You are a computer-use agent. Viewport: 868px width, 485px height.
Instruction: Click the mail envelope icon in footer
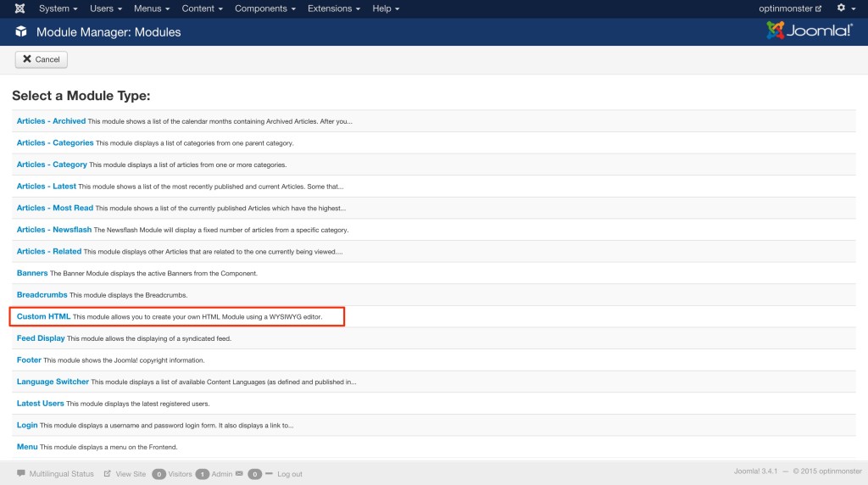coord(239,473)
